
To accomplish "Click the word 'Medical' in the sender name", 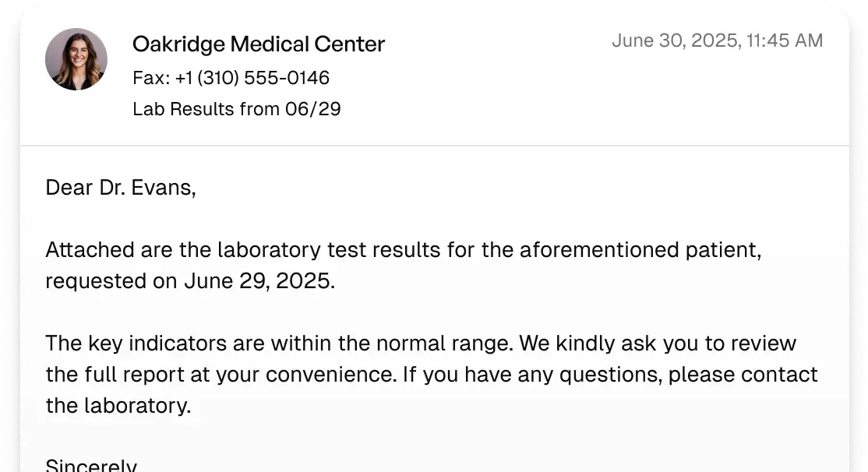I will (270, 44).
